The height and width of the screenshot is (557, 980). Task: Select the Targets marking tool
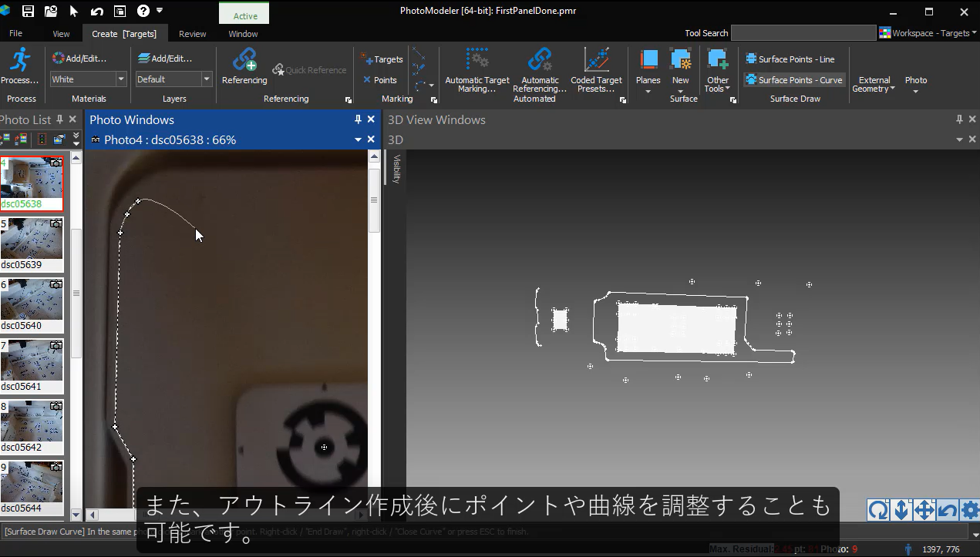click(382, 59)
